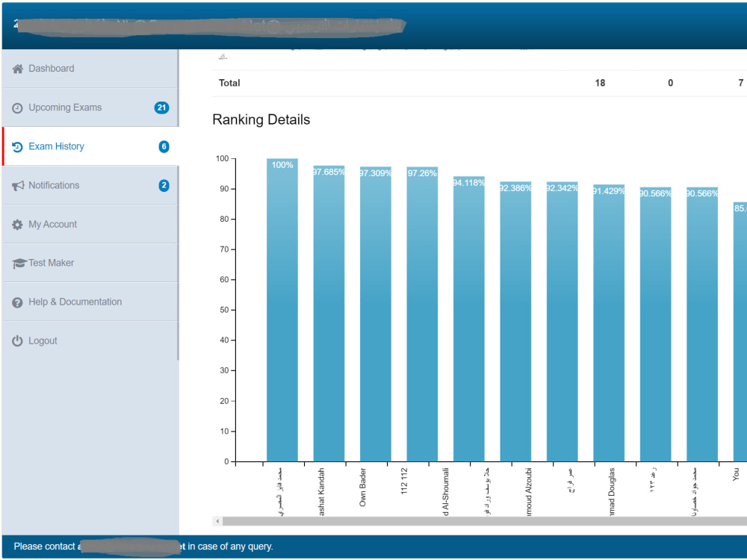Screen dimensions: 747x560
Task: Click the Notifications megaphone icon
Action: point(18,186)
